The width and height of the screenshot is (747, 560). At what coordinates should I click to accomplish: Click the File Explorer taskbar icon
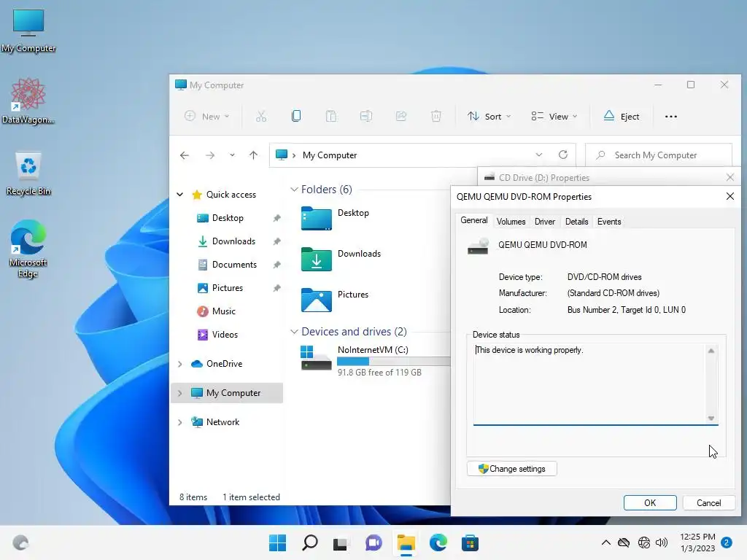point(406,542)
